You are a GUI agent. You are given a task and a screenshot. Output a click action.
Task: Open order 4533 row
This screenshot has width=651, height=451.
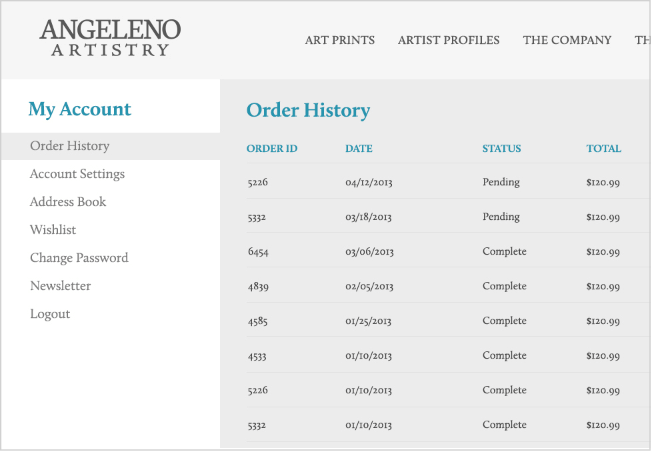448,355
